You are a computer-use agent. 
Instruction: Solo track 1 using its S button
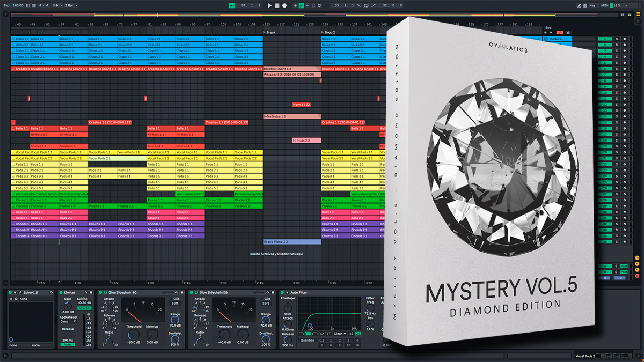617,39
